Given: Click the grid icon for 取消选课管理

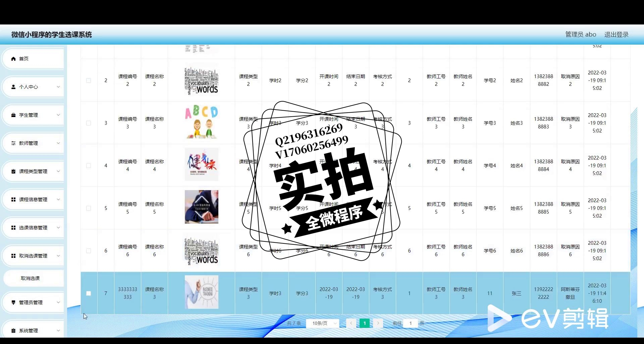Looking at the screenshot, I should coord(13,256).
